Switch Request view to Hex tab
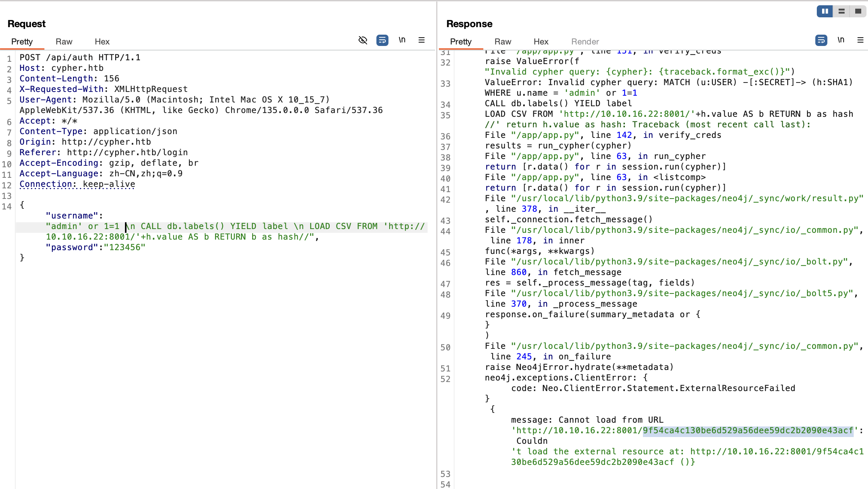868x489 pixels. pos(102,41)
